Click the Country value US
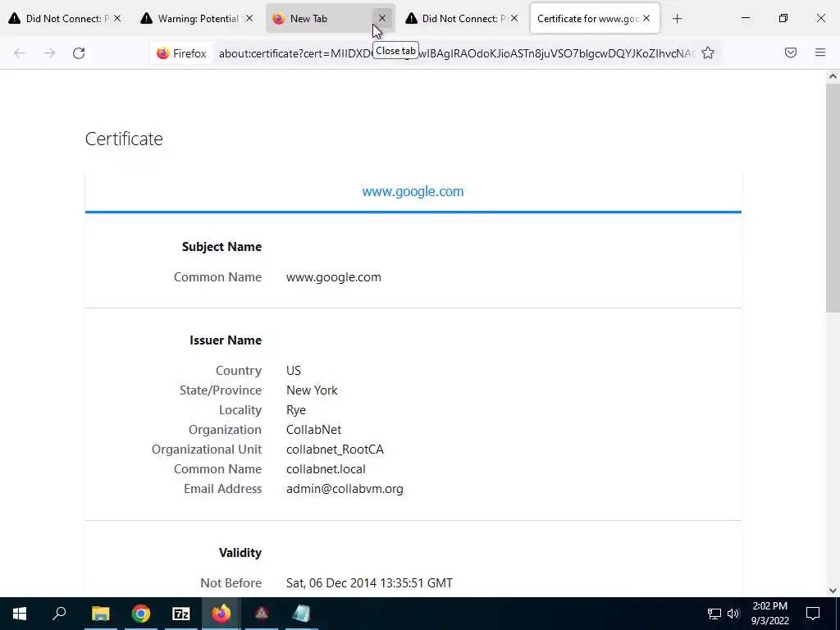The image size is (840, 630). 294,371
